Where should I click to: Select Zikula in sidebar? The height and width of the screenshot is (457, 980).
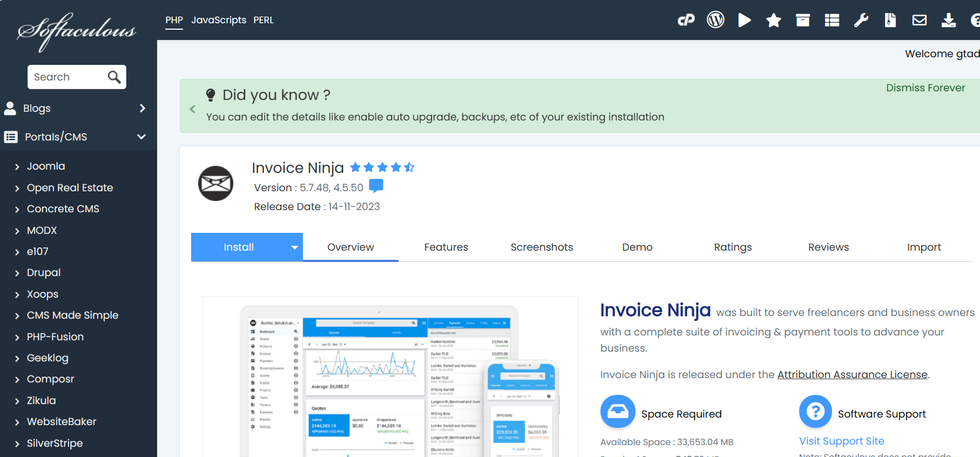click(x=42, y=401)
